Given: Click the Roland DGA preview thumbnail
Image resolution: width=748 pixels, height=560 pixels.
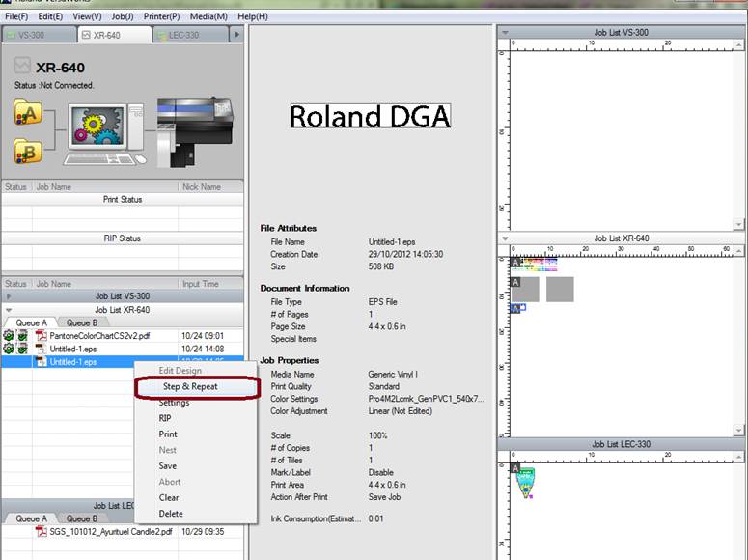Looking at the screenshot, I should click(370, 117).
